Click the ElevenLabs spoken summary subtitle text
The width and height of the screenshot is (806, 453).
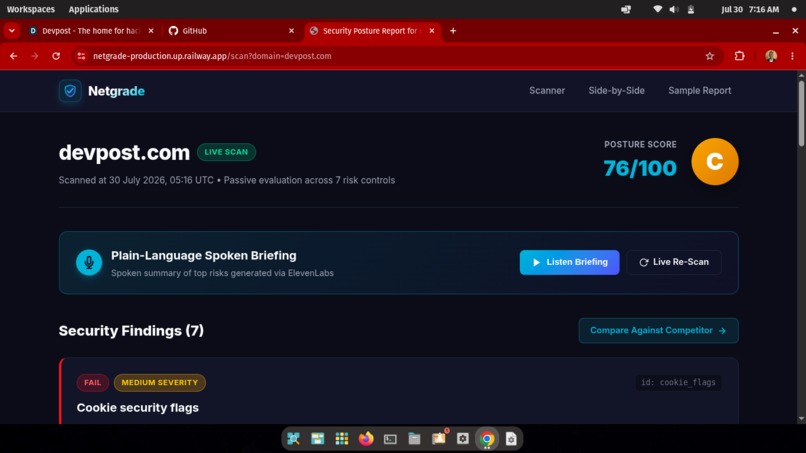point(222,273)
